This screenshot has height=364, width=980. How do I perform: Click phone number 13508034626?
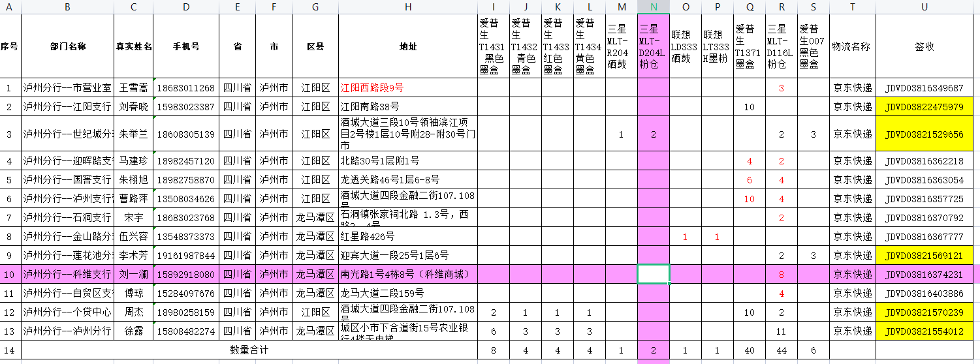[x=186, y=198]
